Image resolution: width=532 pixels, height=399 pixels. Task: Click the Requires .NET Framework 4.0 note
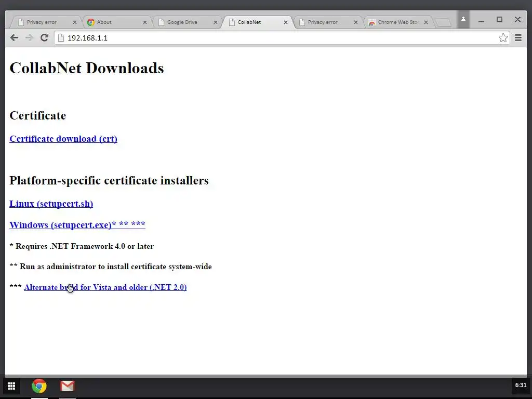tap(82, 246)
